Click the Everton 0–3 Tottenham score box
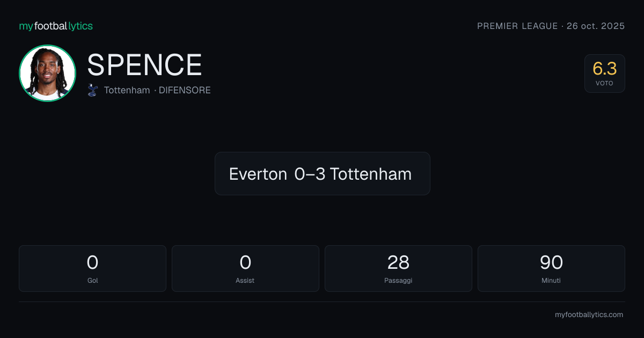This screenshot has height=338, width=644. point(323,173)
